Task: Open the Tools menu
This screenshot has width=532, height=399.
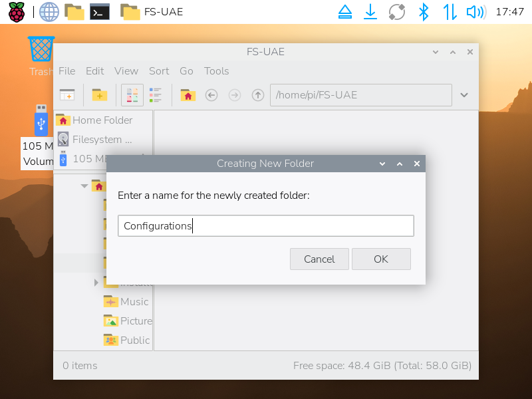Action: pos(216,71)
